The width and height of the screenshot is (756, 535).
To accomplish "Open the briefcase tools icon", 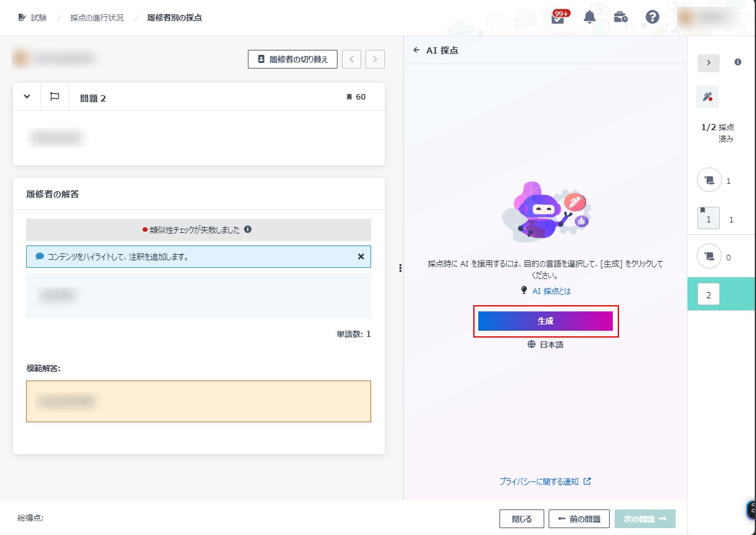I will point(620,17).
